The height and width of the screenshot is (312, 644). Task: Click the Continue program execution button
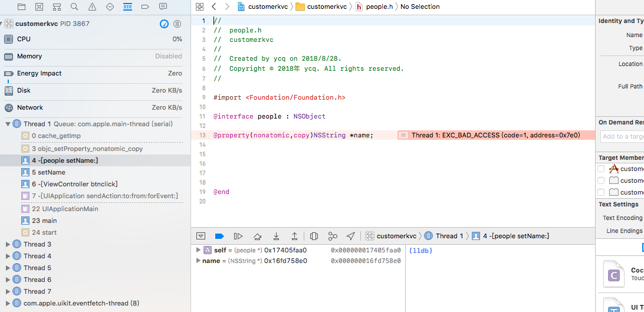pyautogui.click(x=238, y=236)
